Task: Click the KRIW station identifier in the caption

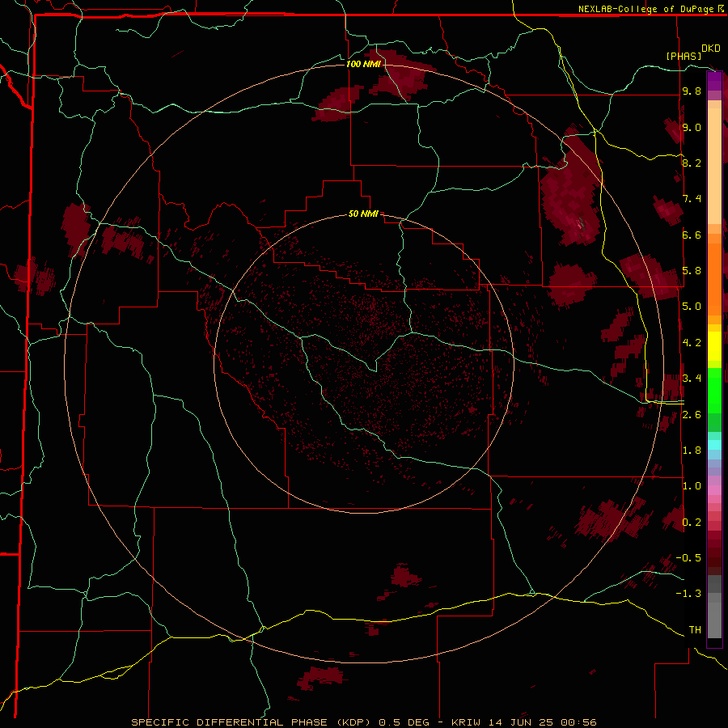Action: click(x=467, y=722)
